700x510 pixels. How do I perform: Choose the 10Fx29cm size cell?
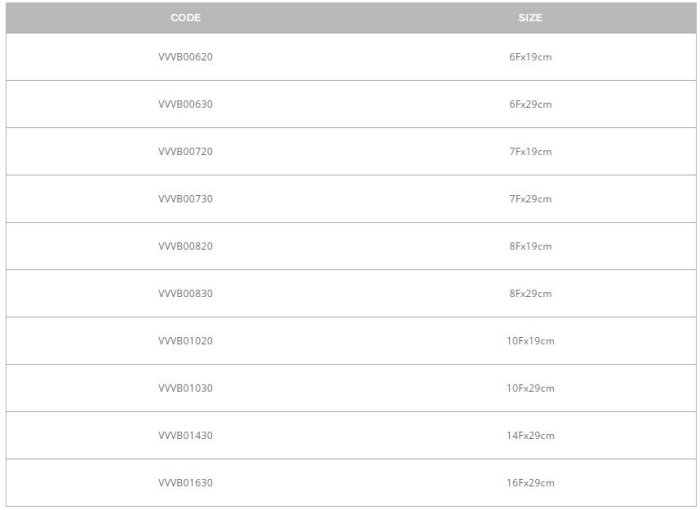click(530, 388)
